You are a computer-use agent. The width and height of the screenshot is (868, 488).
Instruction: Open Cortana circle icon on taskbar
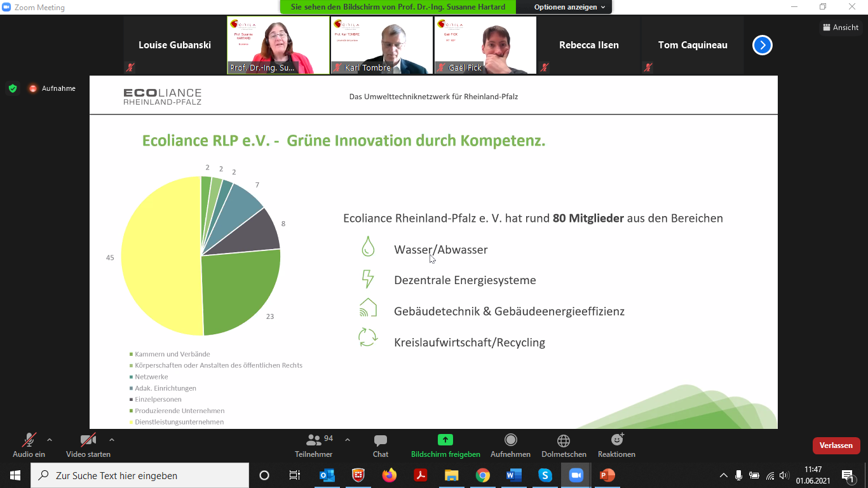pyautogui.click(x=264, y=475)
